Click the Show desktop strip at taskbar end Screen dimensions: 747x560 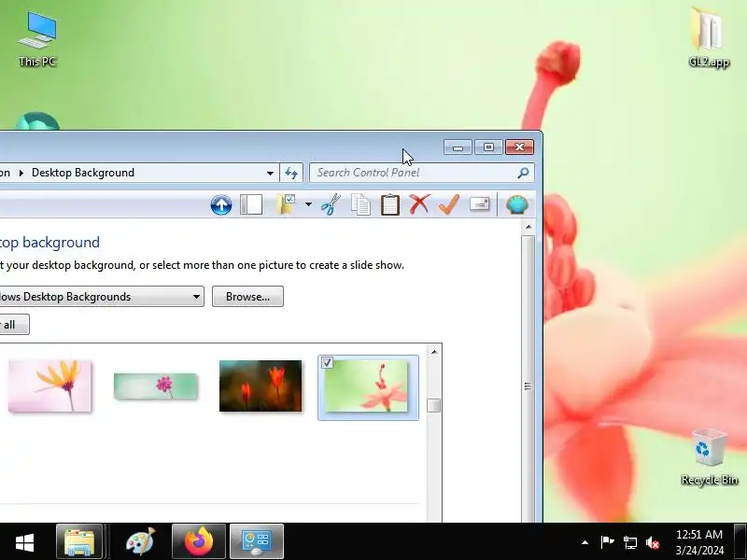tap(740, 541)
